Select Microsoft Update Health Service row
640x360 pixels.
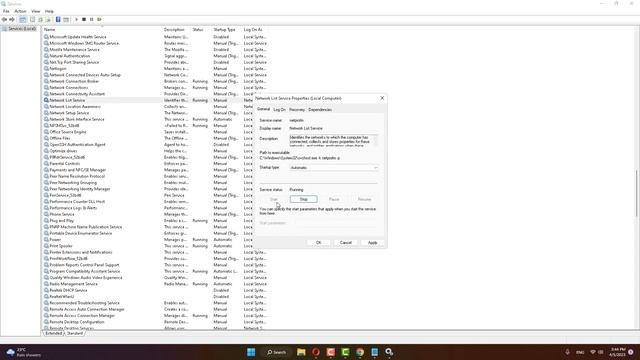click(x=155, y=37)
